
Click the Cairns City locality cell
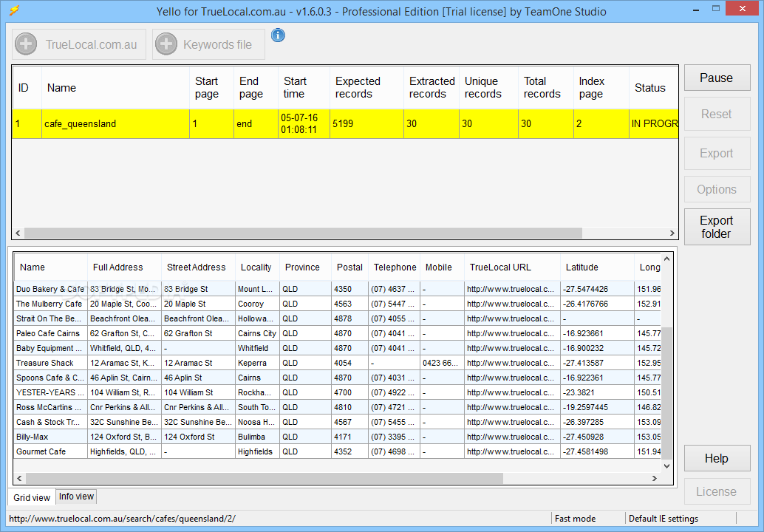(x=257, y=333)
